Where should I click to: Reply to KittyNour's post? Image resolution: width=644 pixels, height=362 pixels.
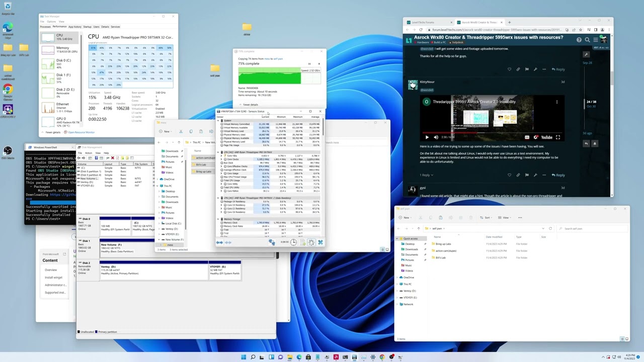[558, 175]
